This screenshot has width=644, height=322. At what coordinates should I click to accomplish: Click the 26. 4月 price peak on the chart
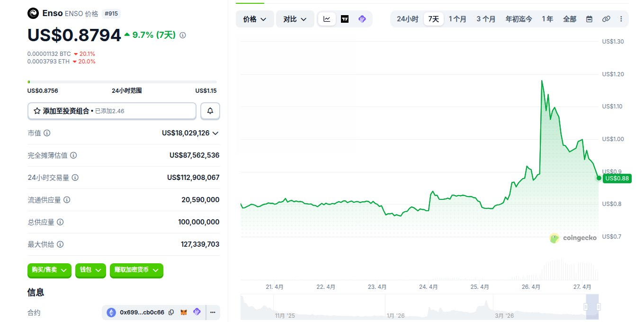(542, 81)
